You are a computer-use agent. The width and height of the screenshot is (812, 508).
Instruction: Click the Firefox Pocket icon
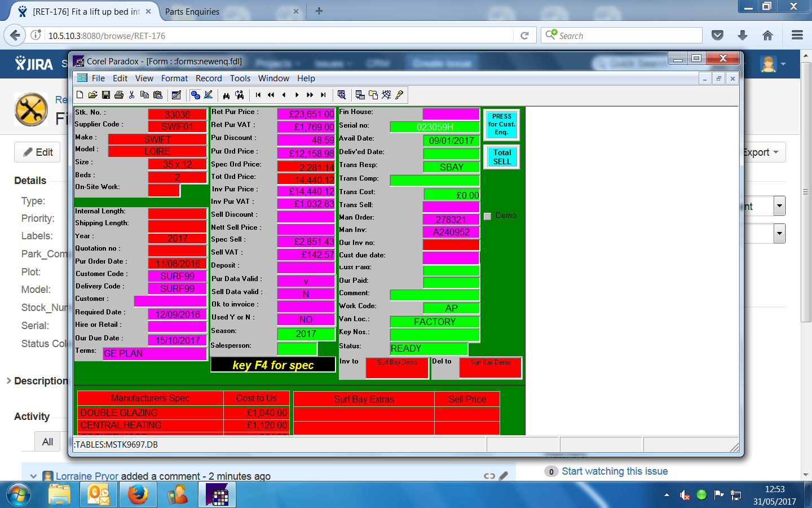point(717,36)
